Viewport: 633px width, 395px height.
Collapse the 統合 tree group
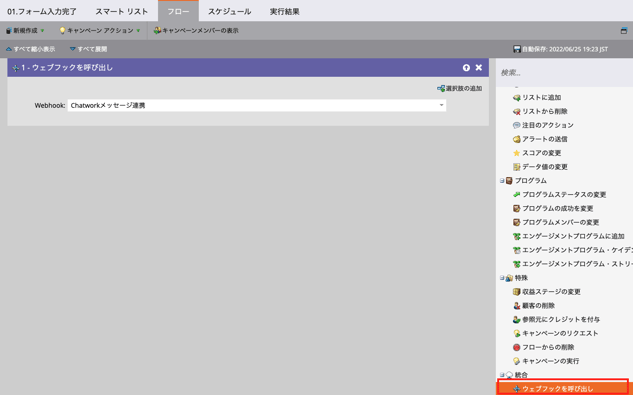(x=502, y=375)
